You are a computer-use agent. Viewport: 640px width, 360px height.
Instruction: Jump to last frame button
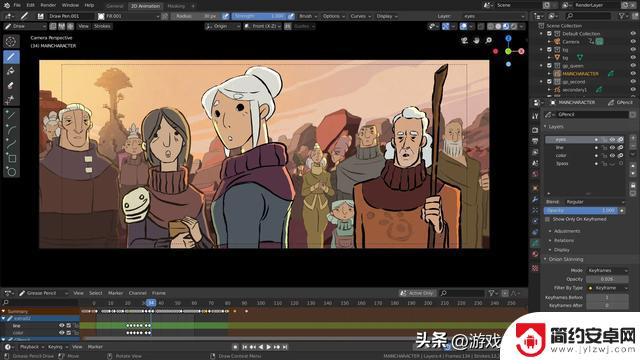point(285,347)
